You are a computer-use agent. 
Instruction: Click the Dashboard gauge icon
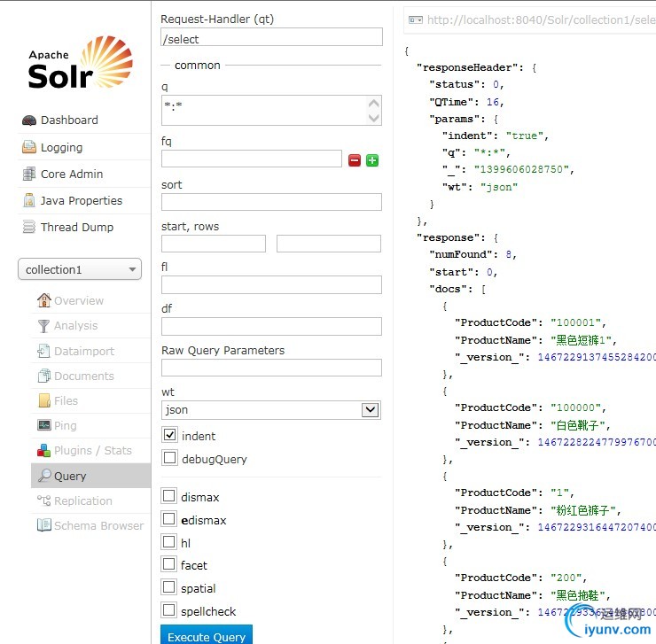(x=29, y=120)
